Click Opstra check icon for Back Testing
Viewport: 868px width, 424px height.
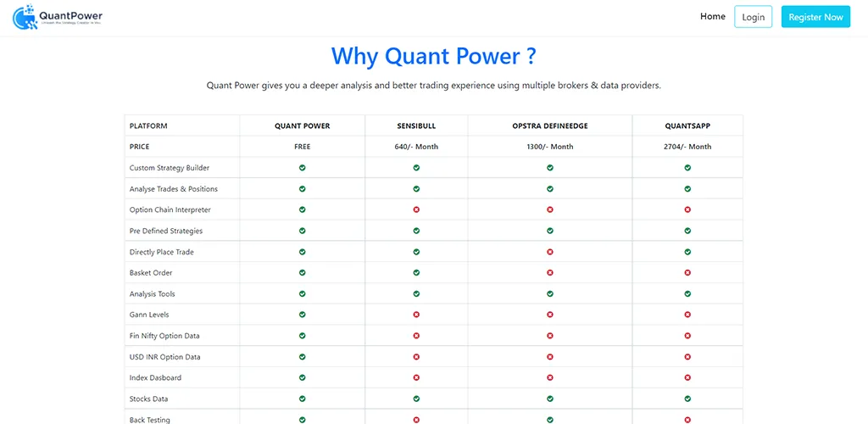point(549,420)
